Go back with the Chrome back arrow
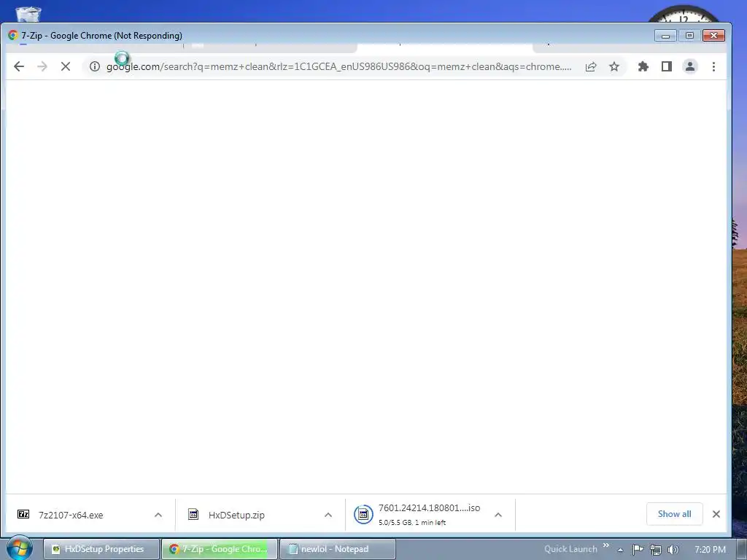This screenshot has height=560, width=747. coord(18,66)
